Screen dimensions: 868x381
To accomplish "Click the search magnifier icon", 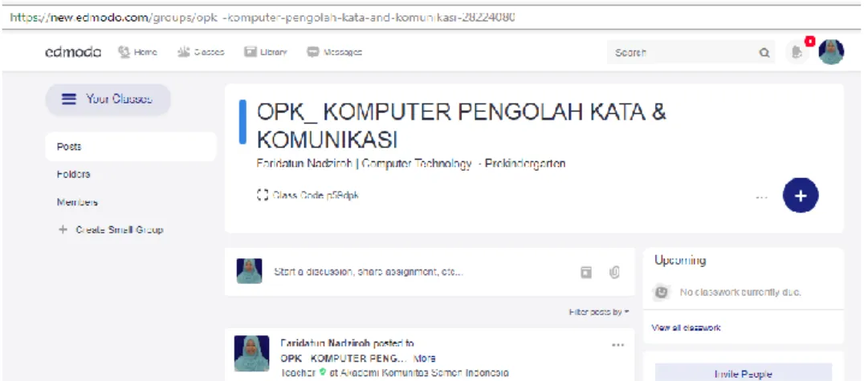I will 764,53.
